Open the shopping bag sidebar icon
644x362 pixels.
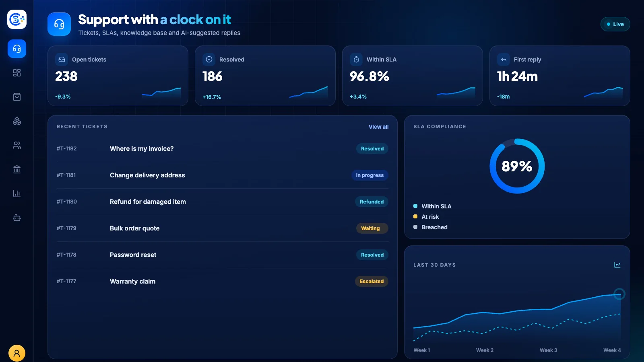point(17,97)
